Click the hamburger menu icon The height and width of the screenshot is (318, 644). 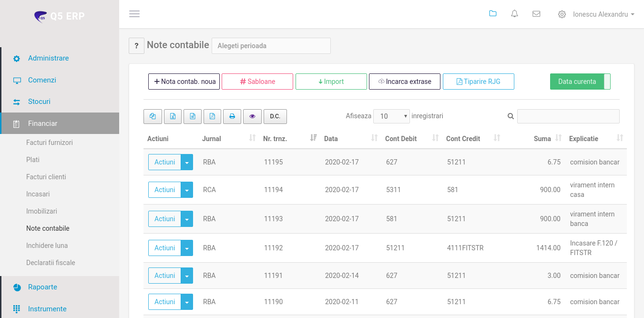click(x=134, y=14)
